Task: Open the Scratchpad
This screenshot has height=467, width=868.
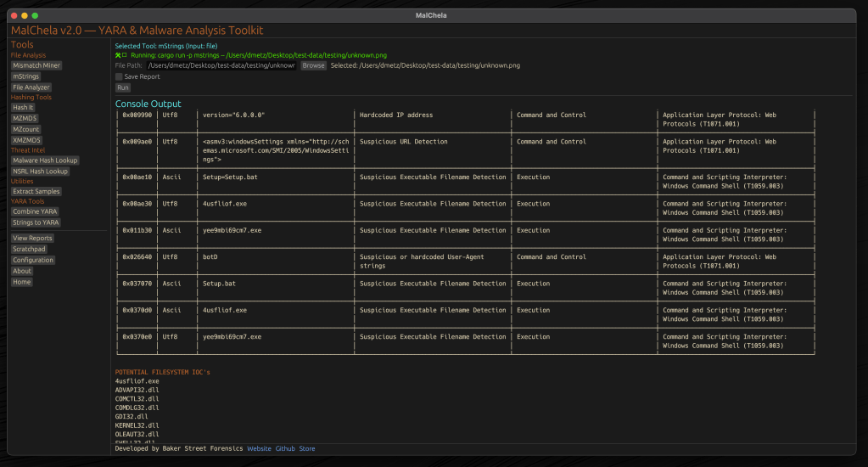Action: coord(29,250)
